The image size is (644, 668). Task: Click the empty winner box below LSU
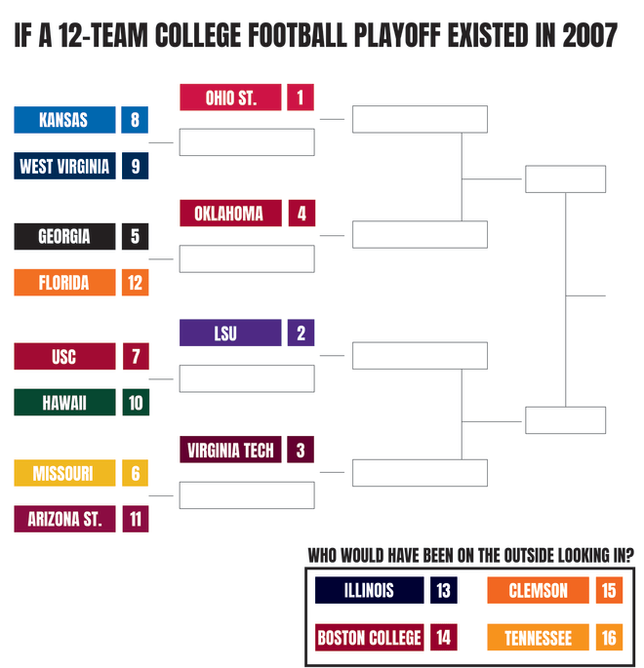coord(247,378)
